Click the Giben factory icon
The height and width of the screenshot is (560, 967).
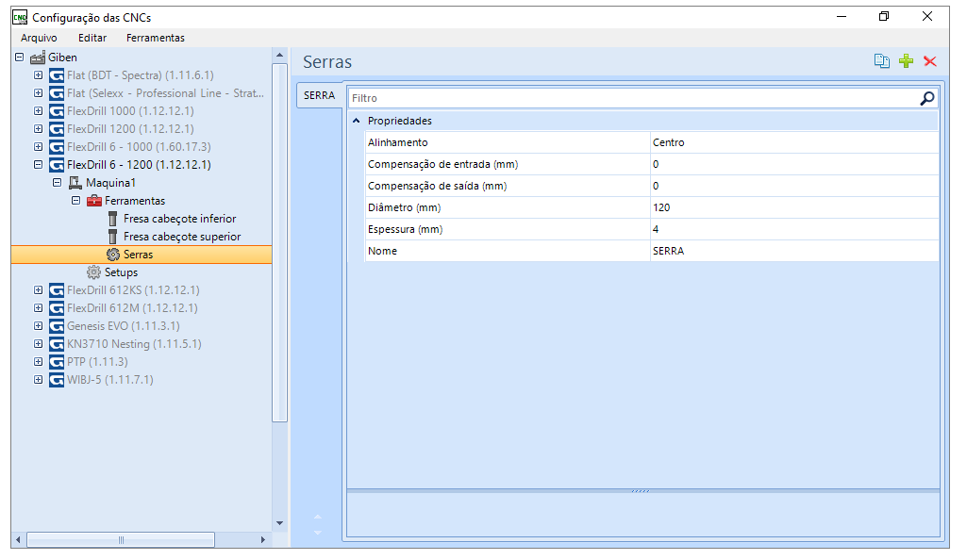(x=38, y=58)
